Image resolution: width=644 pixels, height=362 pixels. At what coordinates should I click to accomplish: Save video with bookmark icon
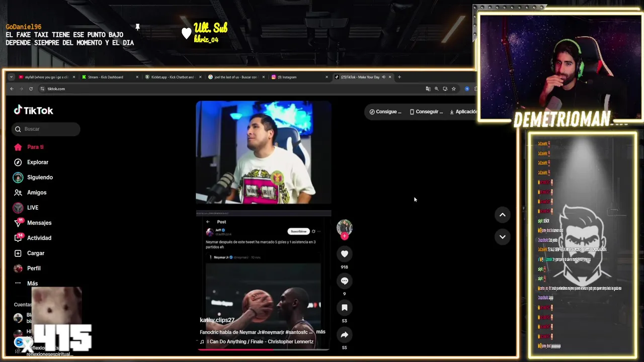(344, 307)
